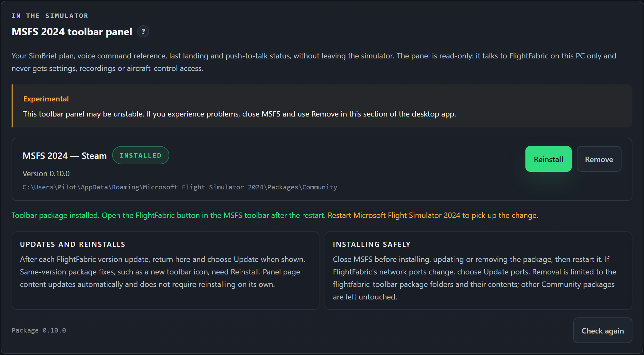The width and height of the screenshot is (644, 355).
Task: Click the "This toolbar panel may be unstable" warning text
Action: coord(239,114)
